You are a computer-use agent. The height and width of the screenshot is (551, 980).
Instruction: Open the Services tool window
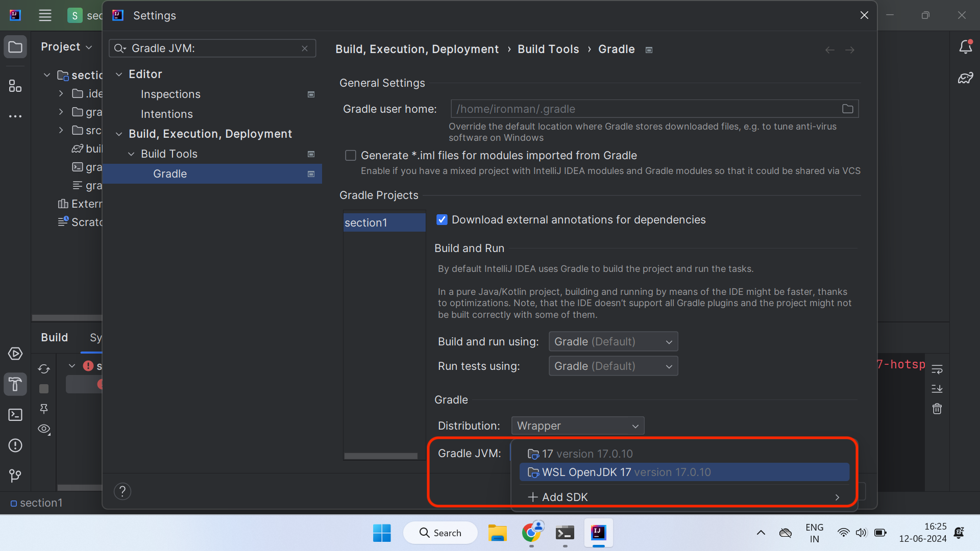[15, 354]
